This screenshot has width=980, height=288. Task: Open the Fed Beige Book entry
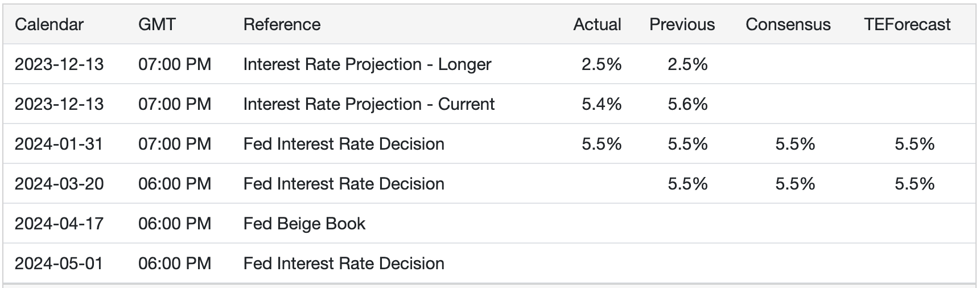coord(304,224)
